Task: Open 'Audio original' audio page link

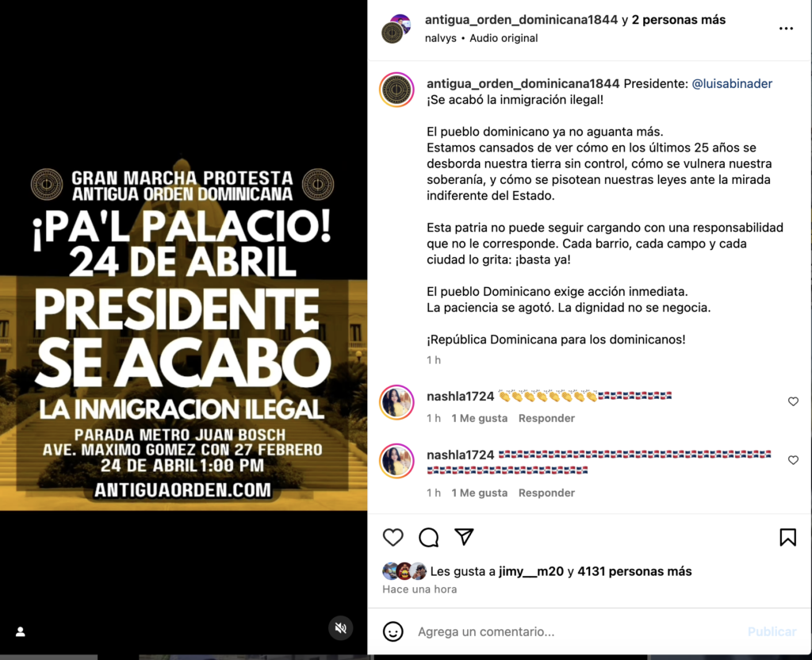Action: pos(504,38)
